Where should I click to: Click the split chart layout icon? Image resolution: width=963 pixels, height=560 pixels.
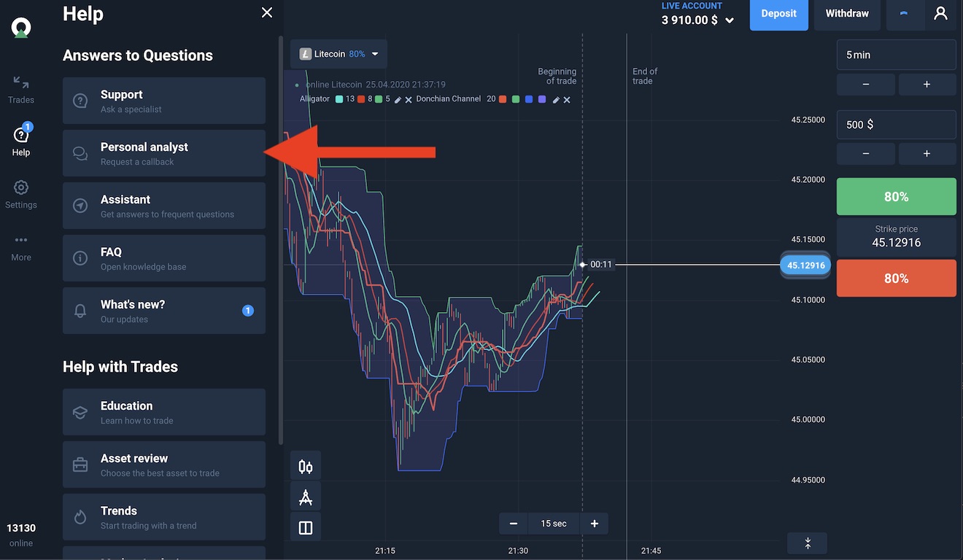point(306,528)
